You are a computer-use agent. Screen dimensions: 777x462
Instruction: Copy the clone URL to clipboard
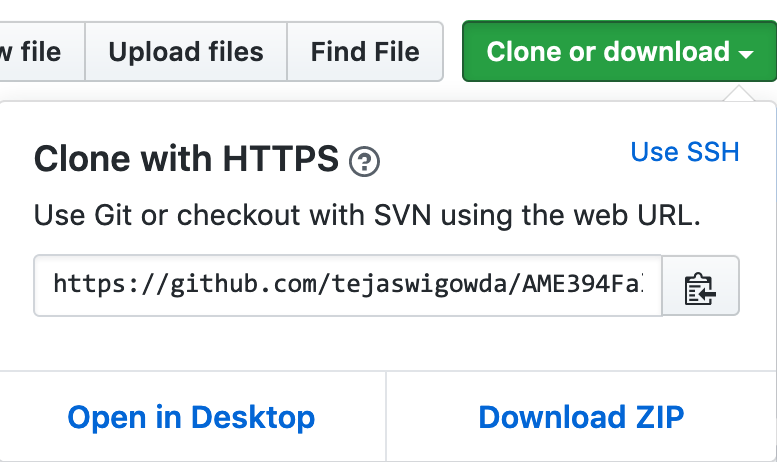pos(700,286)
